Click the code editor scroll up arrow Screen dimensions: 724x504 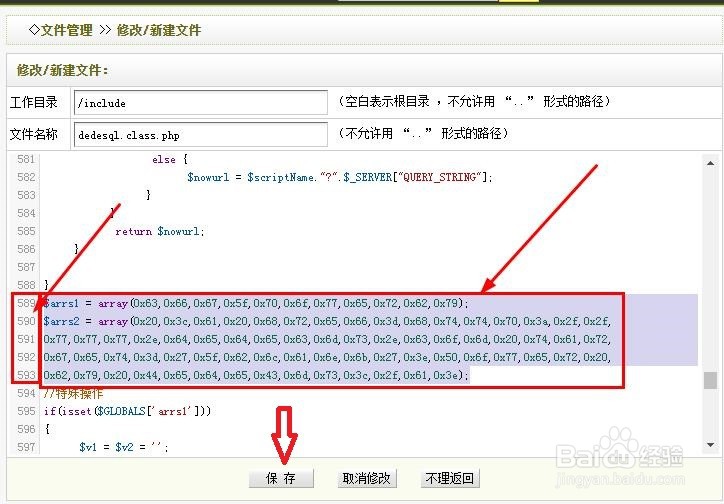(x=711, y=163)
